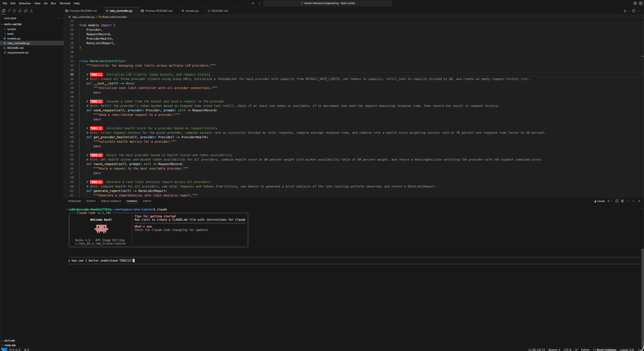Click Layout: U.S. in status bar
This screenshot has height=351, width=644.
pyautogui.click(x=627, y=349)
